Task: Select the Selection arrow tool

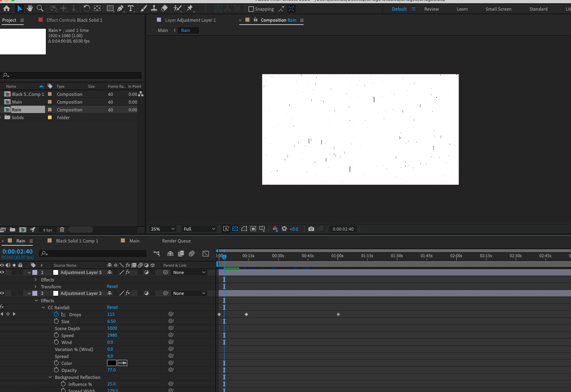Action: 20,8
